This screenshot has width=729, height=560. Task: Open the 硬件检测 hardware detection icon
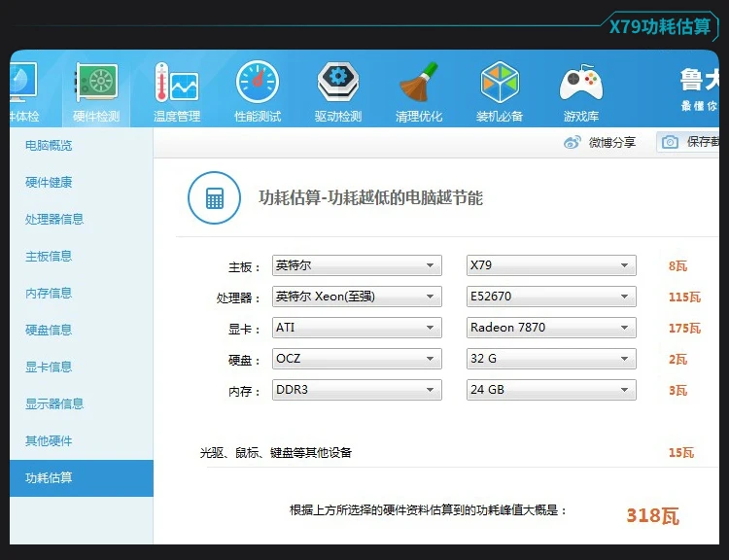coord(96,82)
